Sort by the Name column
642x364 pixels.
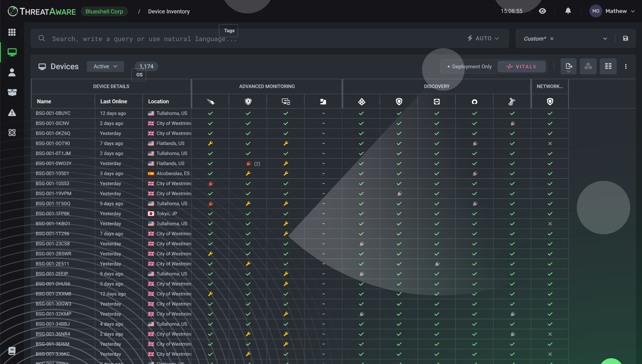pos(44,102)
